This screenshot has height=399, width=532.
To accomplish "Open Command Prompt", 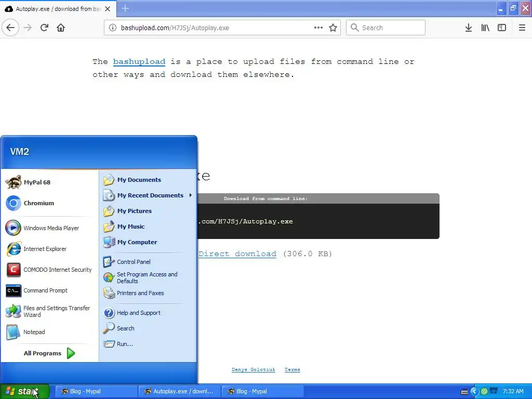I will tap(49, 290).
